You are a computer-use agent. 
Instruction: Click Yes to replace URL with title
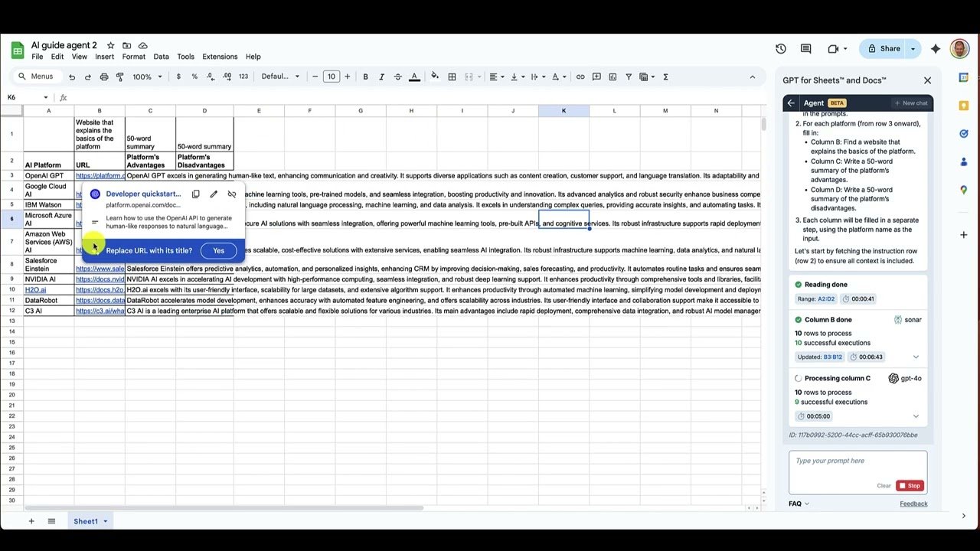218,251
